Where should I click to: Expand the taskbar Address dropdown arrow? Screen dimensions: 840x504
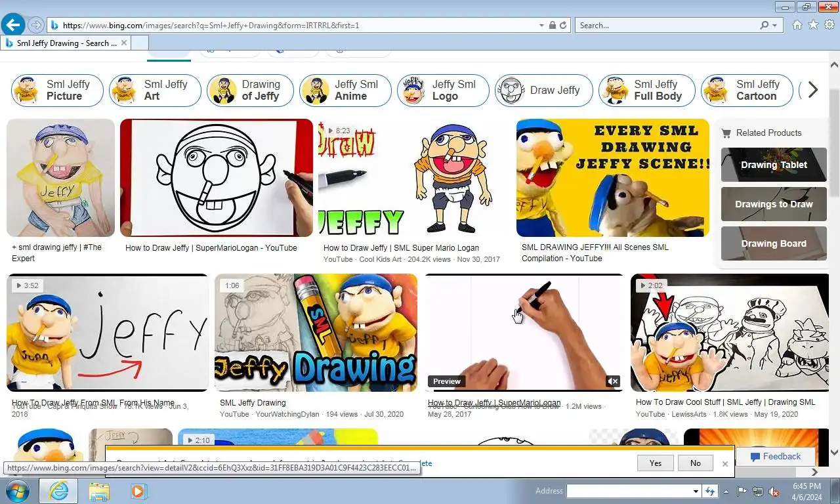pos(696,491)
